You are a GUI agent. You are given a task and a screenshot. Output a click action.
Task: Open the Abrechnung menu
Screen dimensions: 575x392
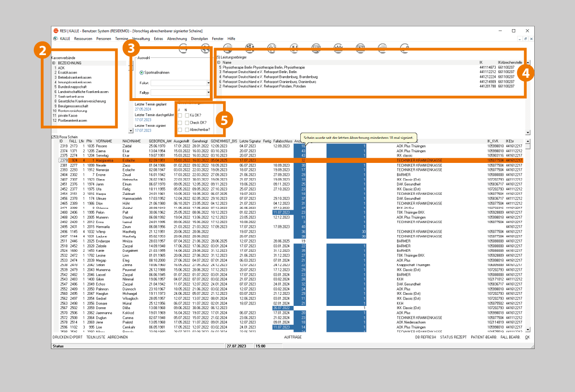click(177, 39)
